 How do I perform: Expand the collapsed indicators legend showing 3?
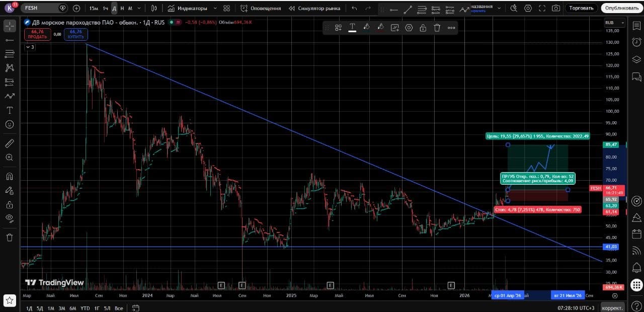pyautogui.click(x=30, y=47)
